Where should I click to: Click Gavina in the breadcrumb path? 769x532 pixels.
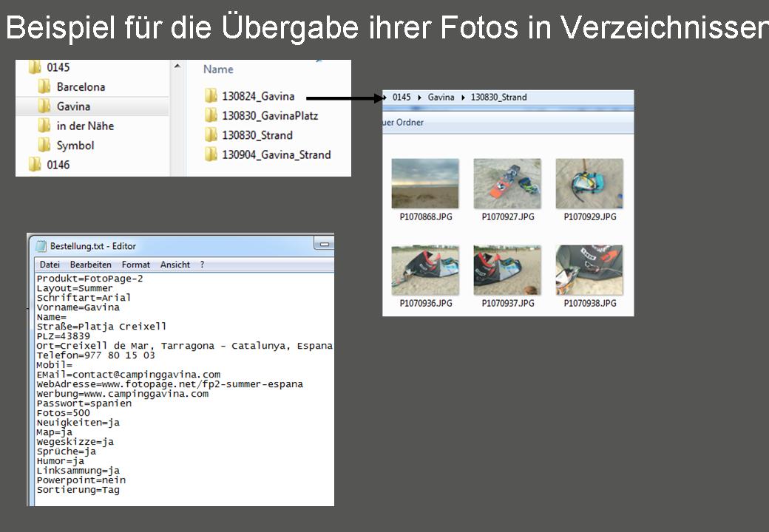(x=441, y=97)
